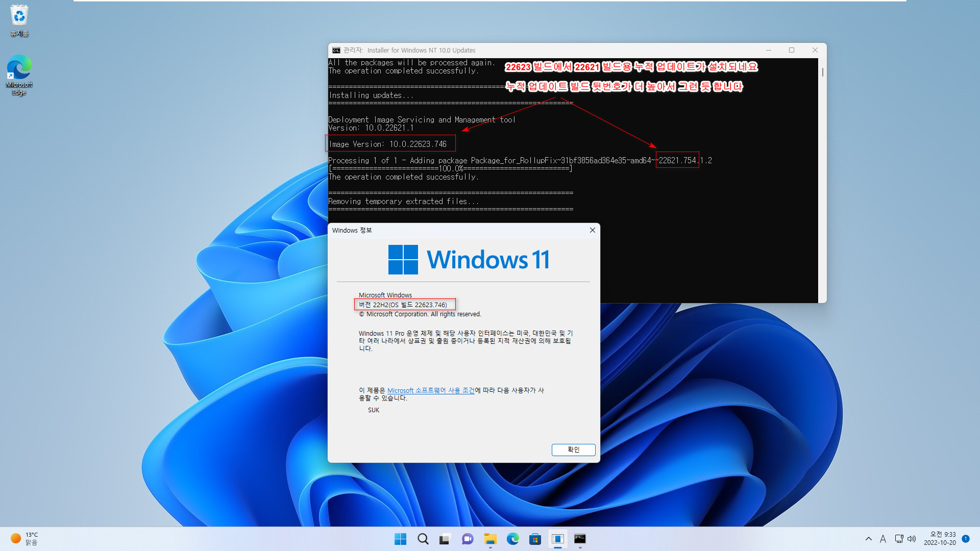This screenshot has height=551, width=980.
Task: Click the '버전 22H2(OS 빌드 22623.746)' text
Action: pyautogui.click(x=403, y=305)
